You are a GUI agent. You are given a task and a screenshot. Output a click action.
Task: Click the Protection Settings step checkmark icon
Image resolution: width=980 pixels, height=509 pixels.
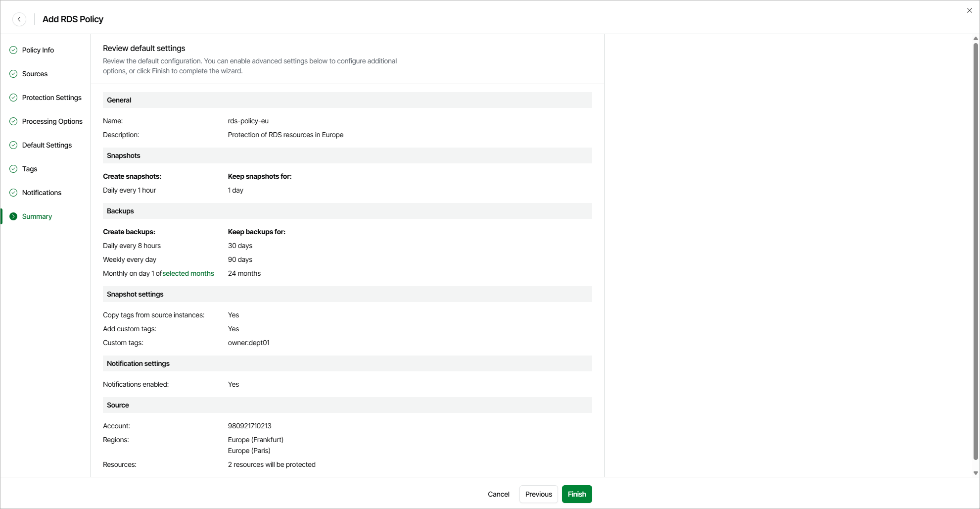coord(13,98)
